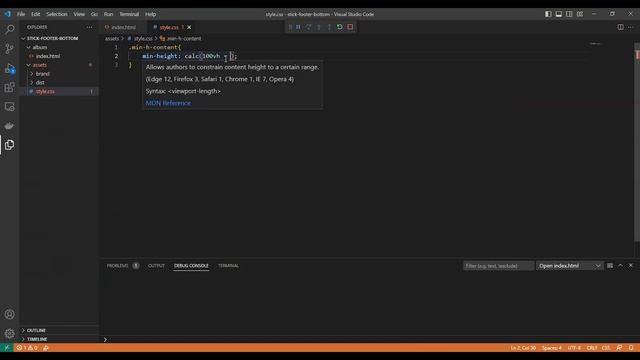Open the Selection menu
Screen dimensions: 640x360
coord(57,14)
